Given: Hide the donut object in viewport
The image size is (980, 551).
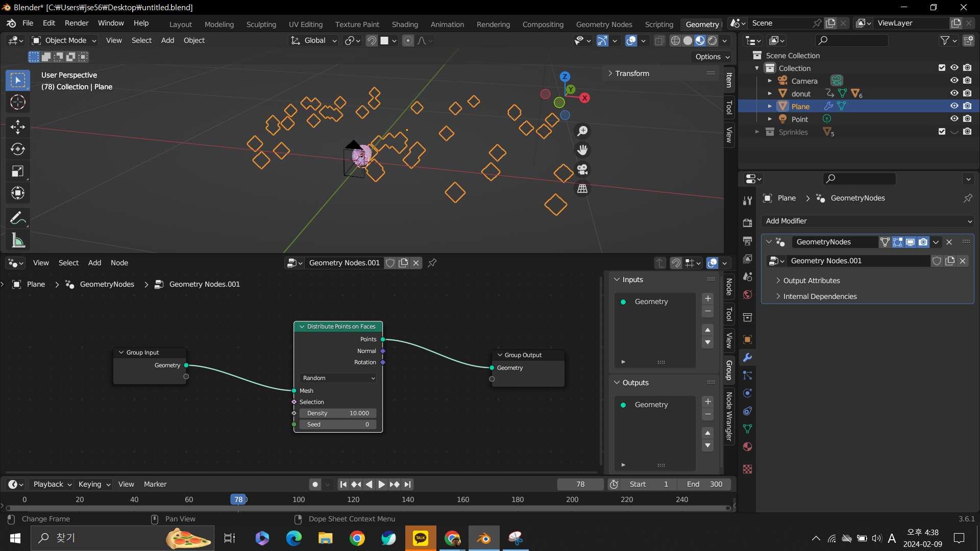Looking at the screenshot, I should [x=954, y=93].
